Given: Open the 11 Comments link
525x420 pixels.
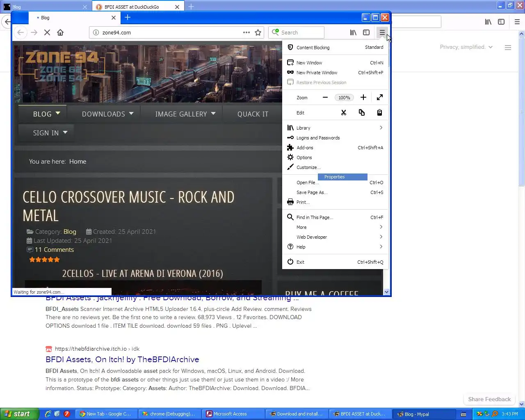Looking at the screenshot, I should coord(54,250).
